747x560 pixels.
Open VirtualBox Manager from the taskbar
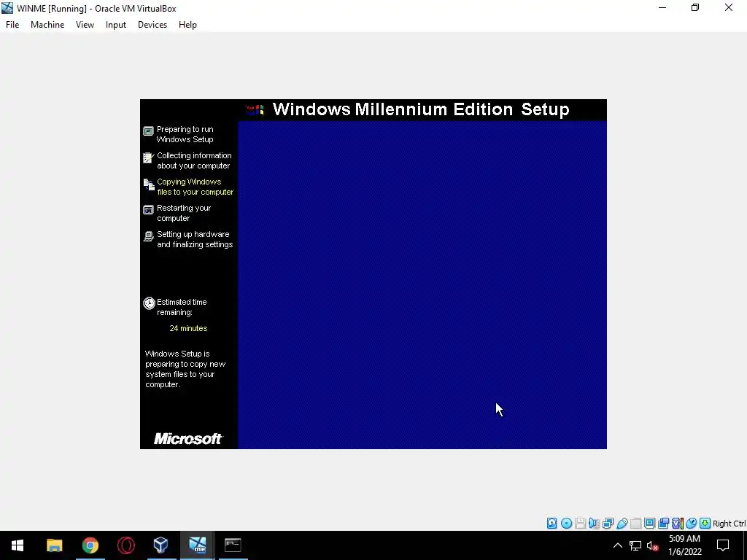(x=161, y=545)
